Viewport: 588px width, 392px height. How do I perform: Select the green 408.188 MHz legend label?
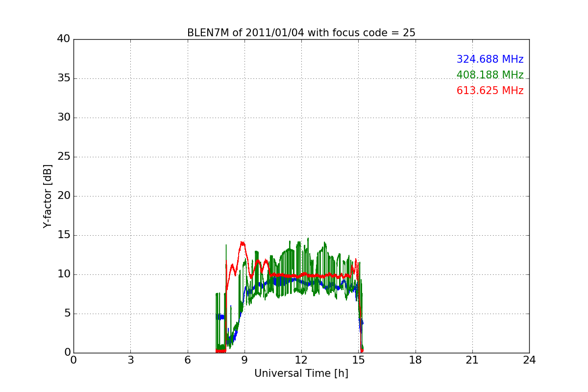point(490,75)
